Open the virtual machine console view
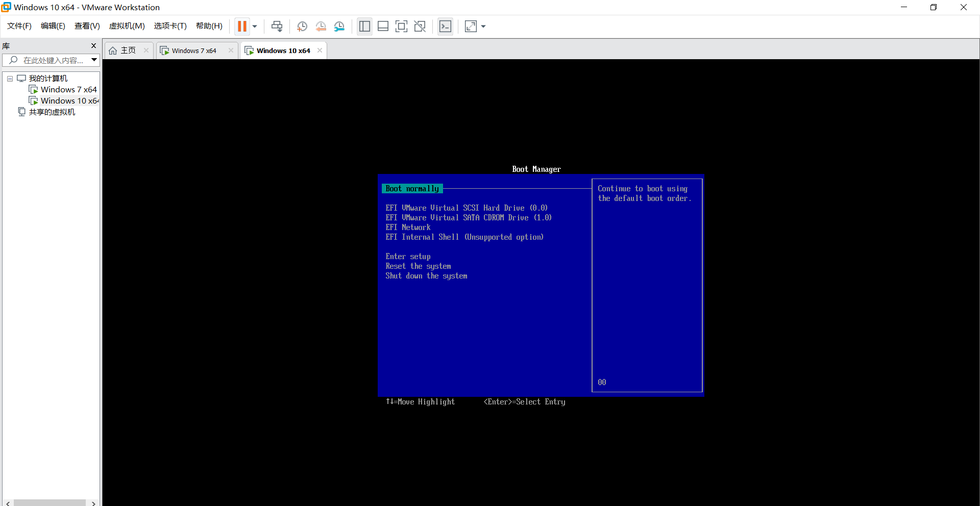The image size is (980, 506). point(445,26)
